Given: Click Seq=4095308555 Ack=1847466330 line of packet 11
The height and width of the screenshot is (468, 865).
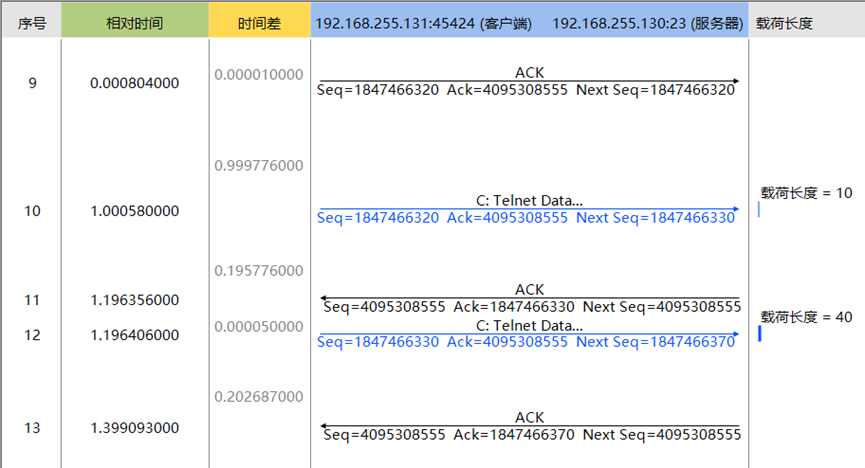Looking at the screenshot, I should pyautogui.click(x=531, y=307).
